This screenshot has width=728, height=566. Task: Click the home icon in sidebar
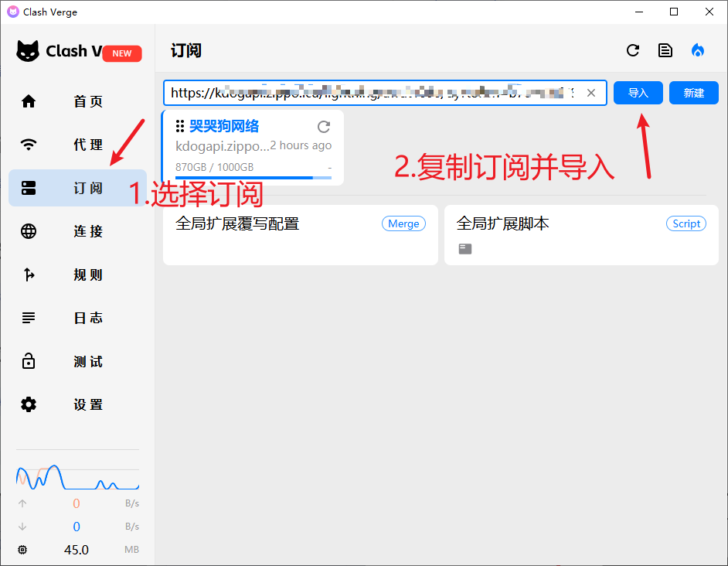point(29,101)
